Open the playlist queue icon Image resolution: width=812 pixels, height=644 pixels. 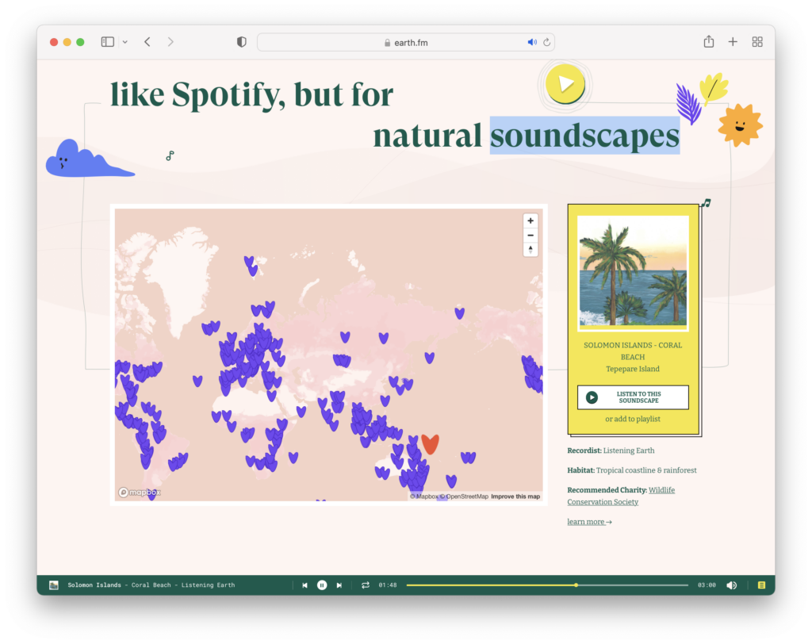[761, 585]
